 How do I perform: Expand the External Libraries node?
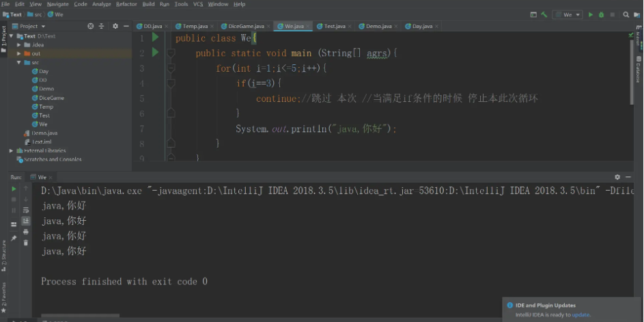click(x=11, y=150)
